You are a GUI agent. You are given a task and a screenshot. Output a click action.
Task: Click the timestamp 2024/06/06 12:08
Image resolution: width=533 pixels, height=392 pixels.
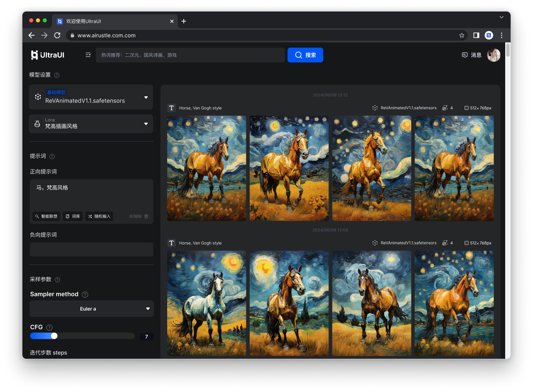click(x=330, y=230)
